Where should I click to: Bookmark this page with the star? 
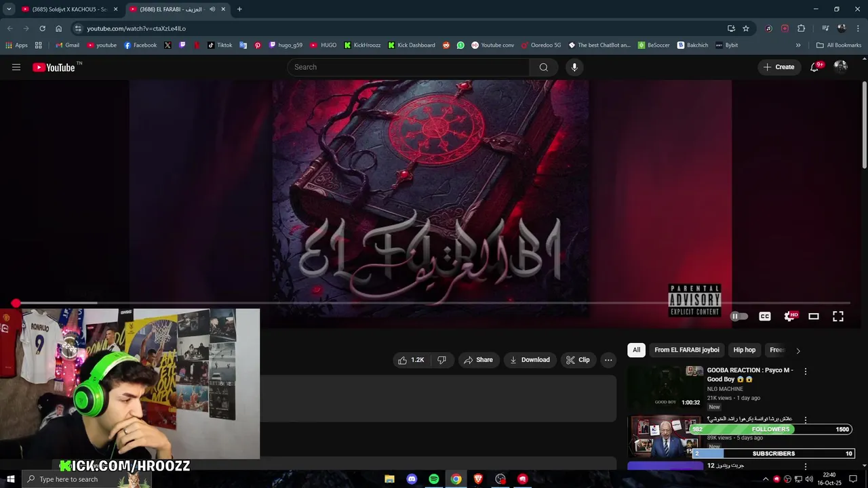point(746,28)
